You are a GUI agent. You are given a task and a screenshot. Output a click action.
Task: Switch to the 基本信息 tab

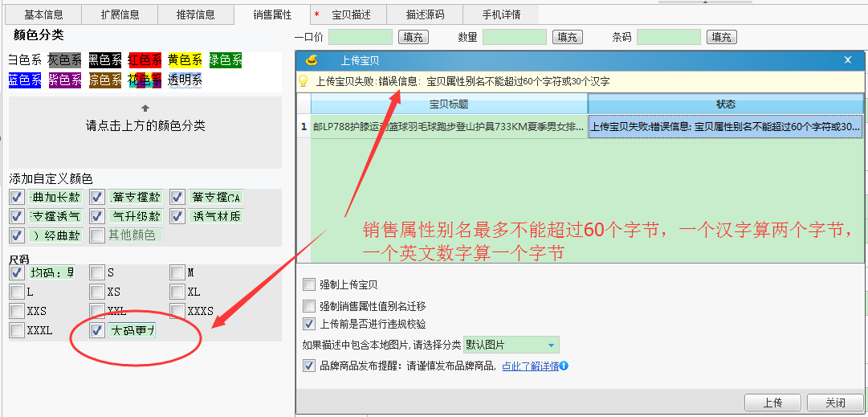tap(43, 14)
